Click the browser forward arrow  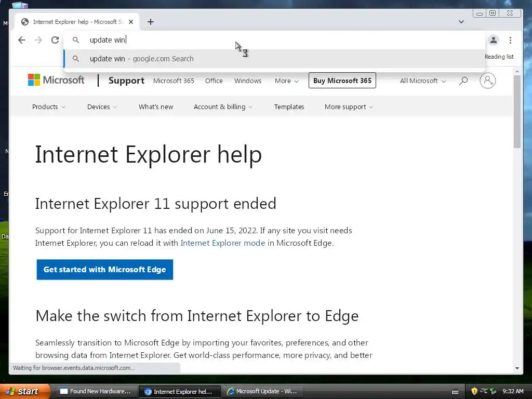38,40
